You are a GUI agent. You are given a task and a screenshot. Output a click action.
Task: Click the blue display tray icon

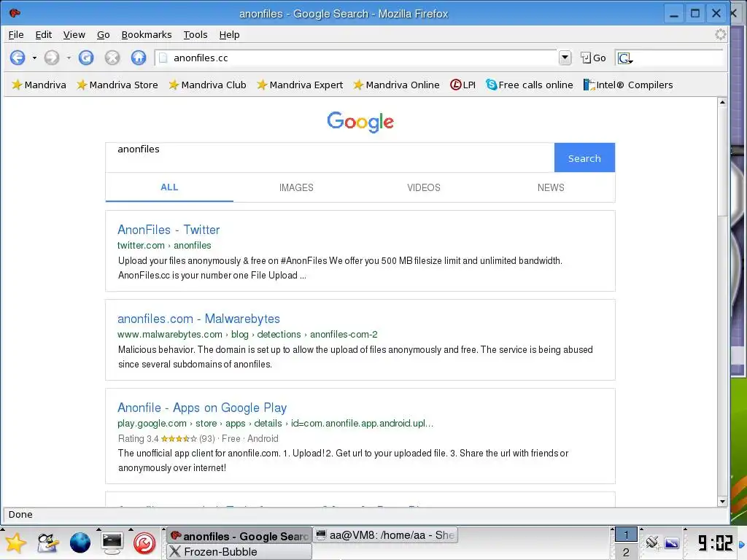pos(672,542)
